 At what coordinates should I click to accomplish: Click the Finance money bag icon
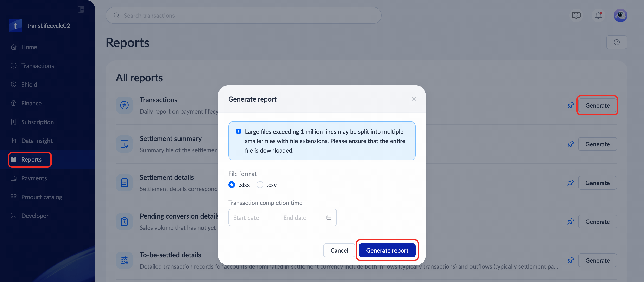(x=14, y=103)
